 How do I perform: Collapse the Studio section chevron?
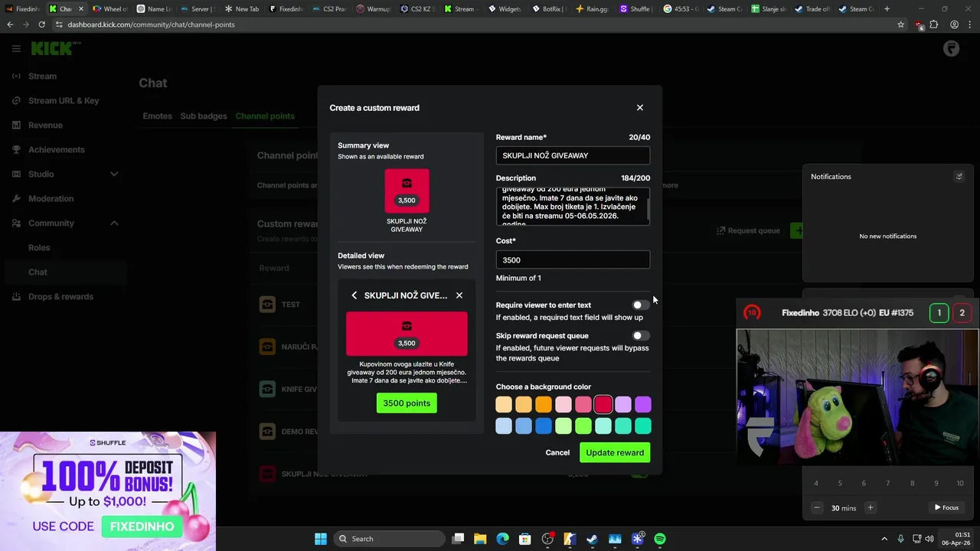point(114,174)
